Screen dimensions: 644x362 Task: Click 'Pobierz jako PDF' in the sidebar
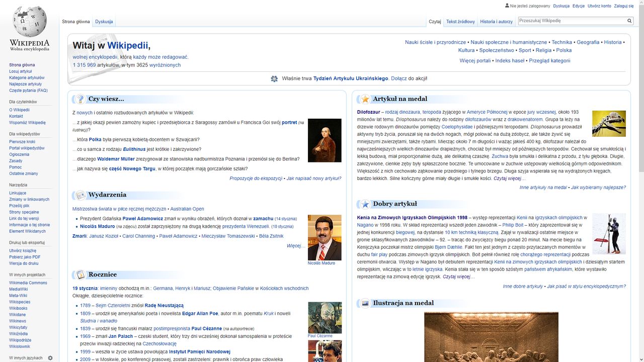(x=25, y=257)
